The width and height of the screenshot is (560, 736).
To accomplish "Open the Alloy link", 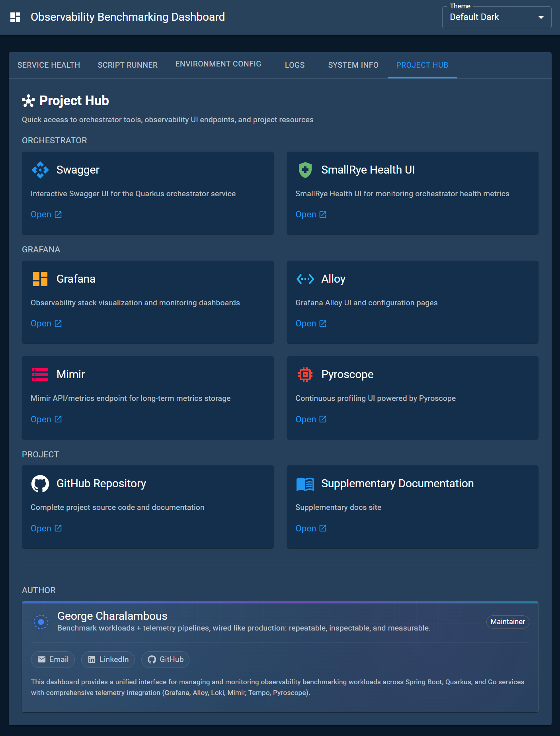I will (311, 324).
